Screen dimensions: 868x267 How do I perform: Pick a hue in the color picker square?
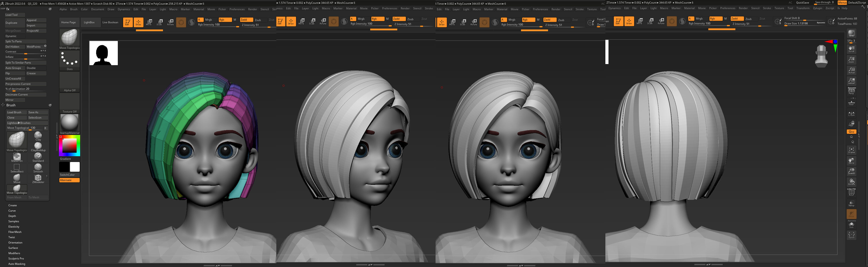point(69,146)
